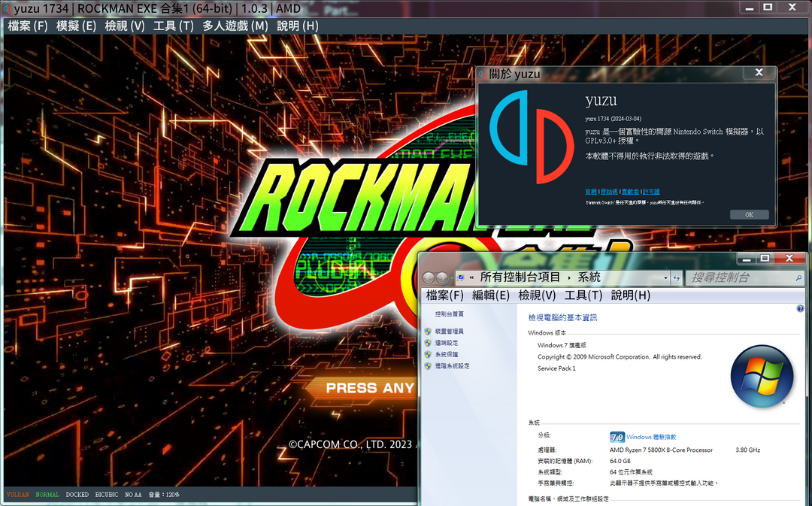This screenshot has height=506, width=812.
Task: Open 進階系統設定 from the sidebar
Action: [453, 365]
